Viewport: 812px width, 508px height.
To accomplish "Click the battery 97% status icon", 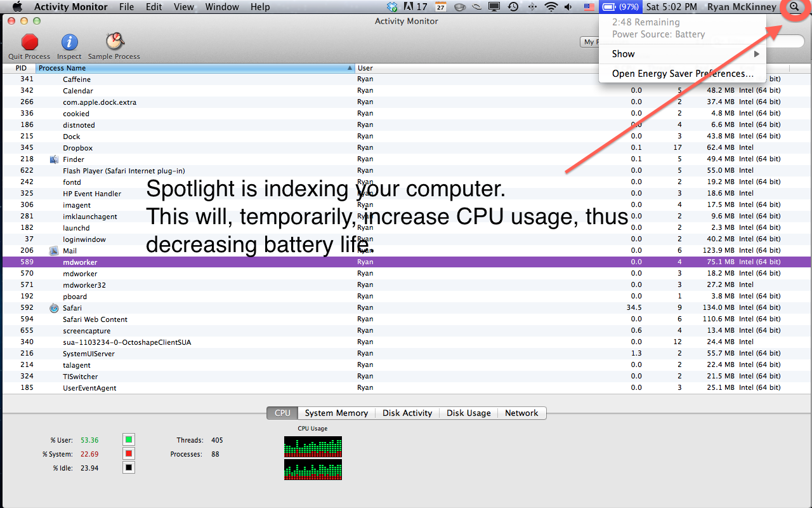I will (620, 7).
